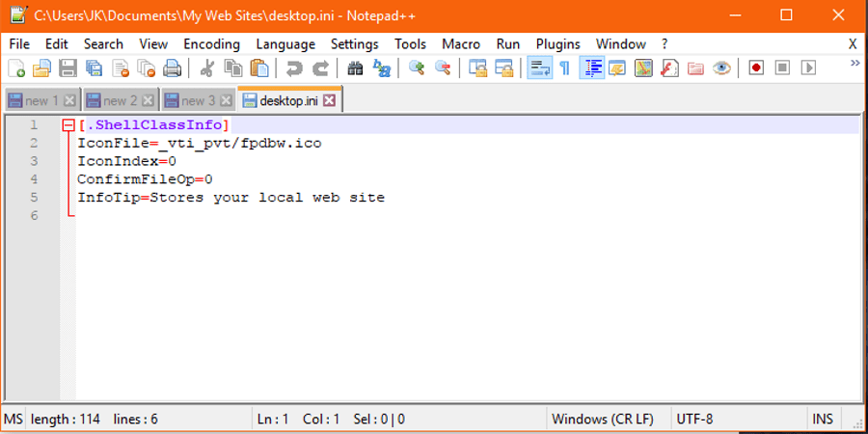Undo the last action

(294, 68)
